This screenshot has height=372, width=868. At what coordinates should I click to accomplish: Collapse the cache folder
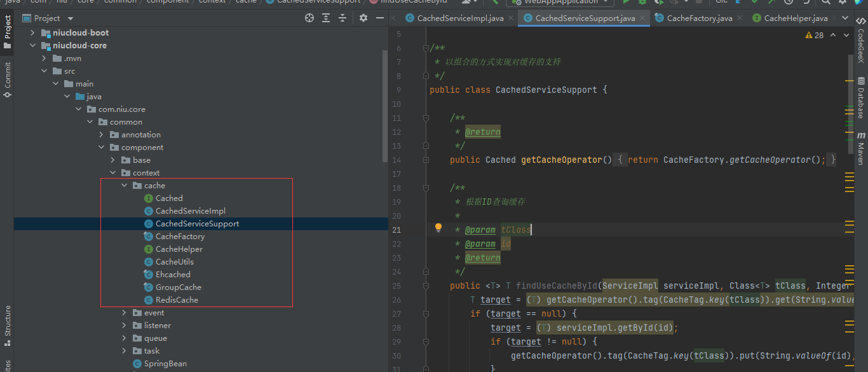tap(125, 186)
